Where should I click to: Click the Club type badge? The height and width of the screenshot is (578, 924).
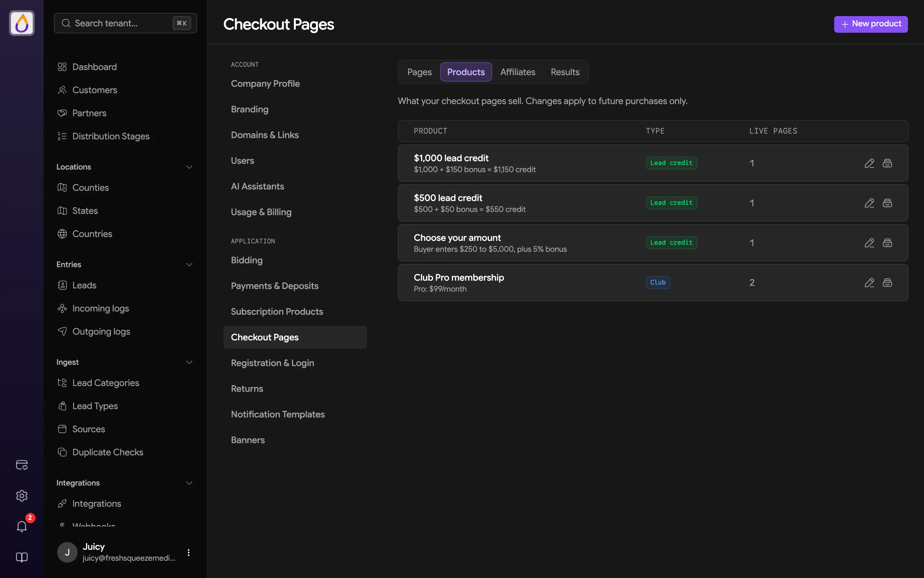[x=658, y=283]
